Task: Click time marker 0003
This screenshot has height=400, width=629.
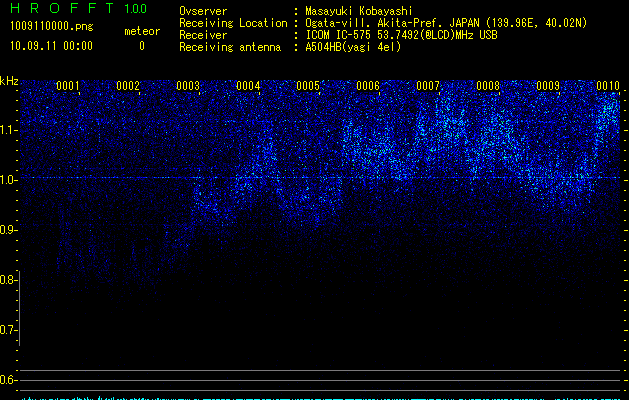Action: 188,86
